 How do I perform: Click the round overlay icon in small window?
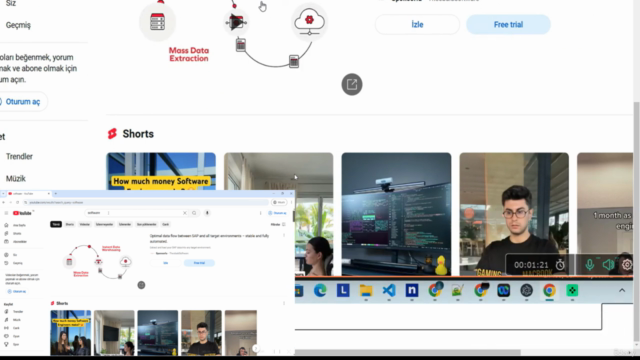pos(141,285)
